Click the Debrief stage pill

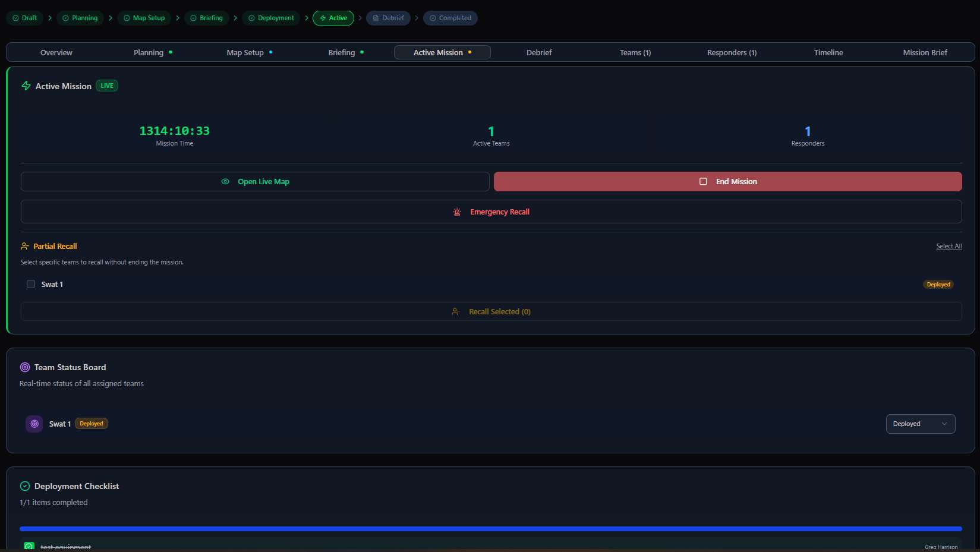389,18
